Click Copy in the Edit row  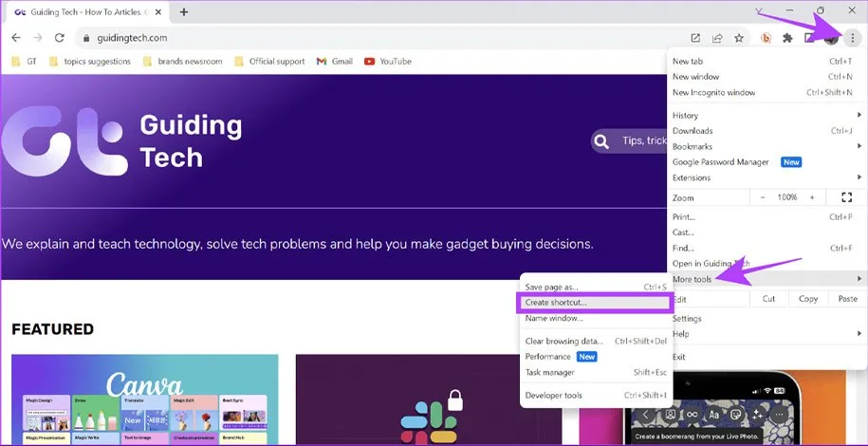(808, 299)
